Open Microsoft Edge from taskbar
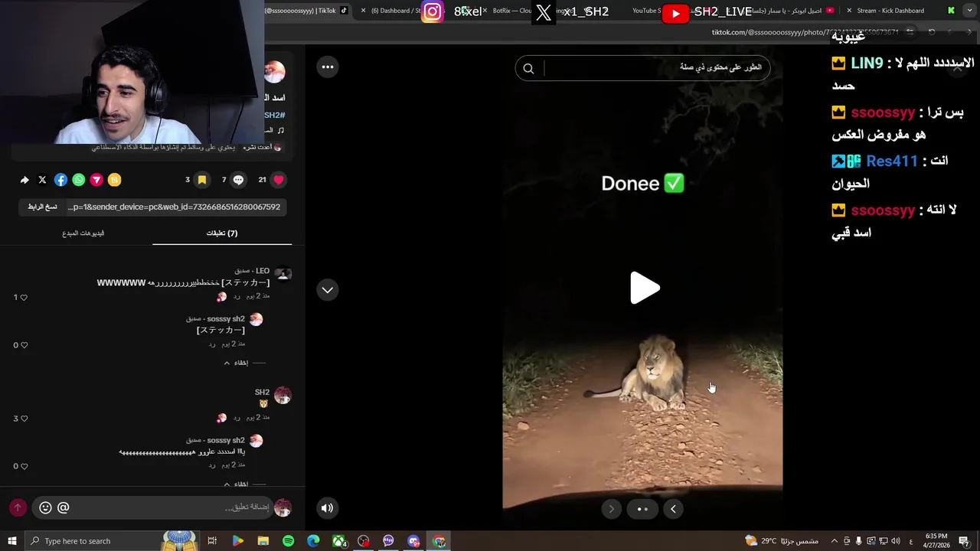Image resolution: width=980 pixels, height=551 pixels. click(313, 541)
